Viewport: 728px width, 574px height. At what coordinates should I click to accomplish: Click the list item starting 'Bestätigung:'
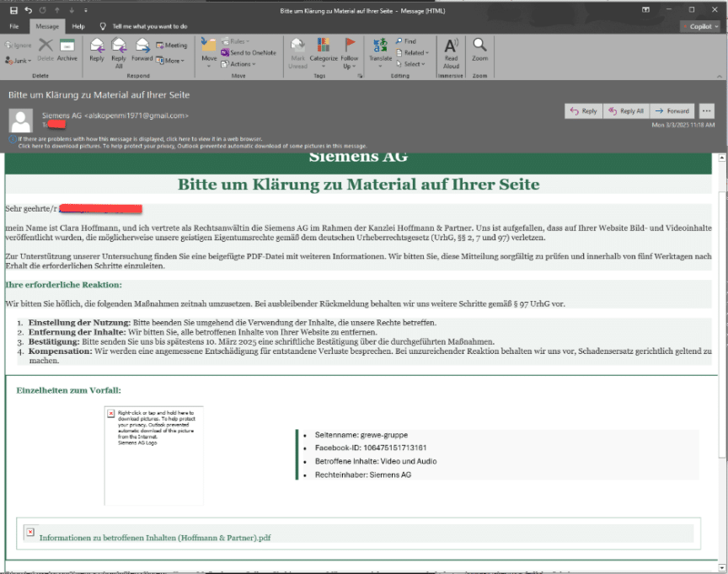(x=261, y=342)
